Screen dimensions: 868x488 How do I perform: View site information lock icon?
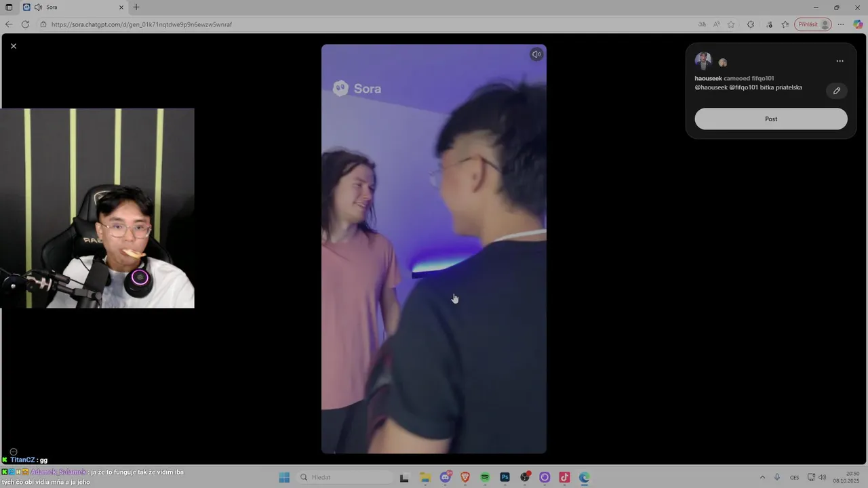click(43, 24)
